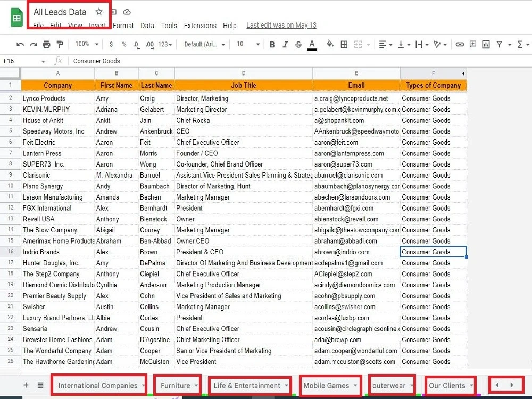Star the All Leads Data document
The image size is (532, 399).
coord(99,12)
